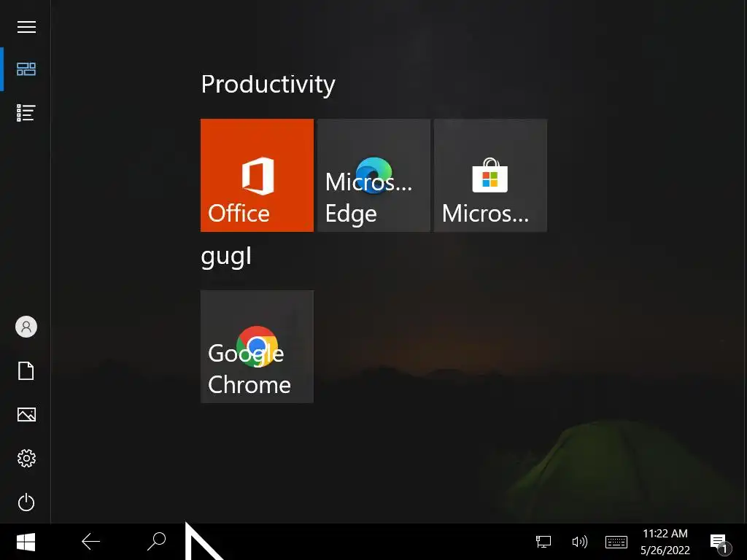Open the network status tray icon

pos(543,542)
